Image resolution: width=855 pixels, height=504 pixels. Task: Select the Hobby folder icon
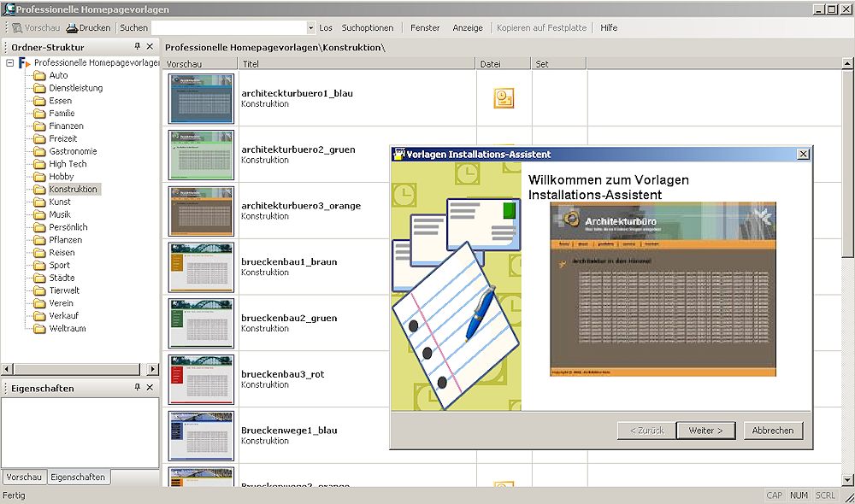[38, 177]
